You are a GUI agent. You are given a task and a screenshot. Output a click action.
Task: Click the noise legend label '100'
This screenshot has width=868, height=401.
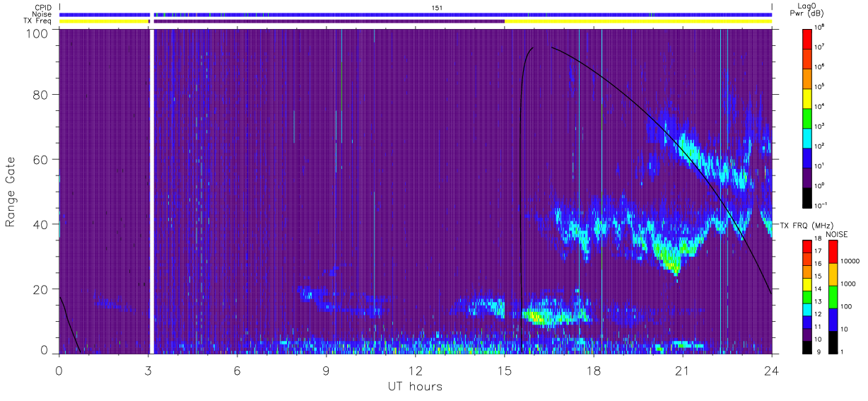coord(846,306)
